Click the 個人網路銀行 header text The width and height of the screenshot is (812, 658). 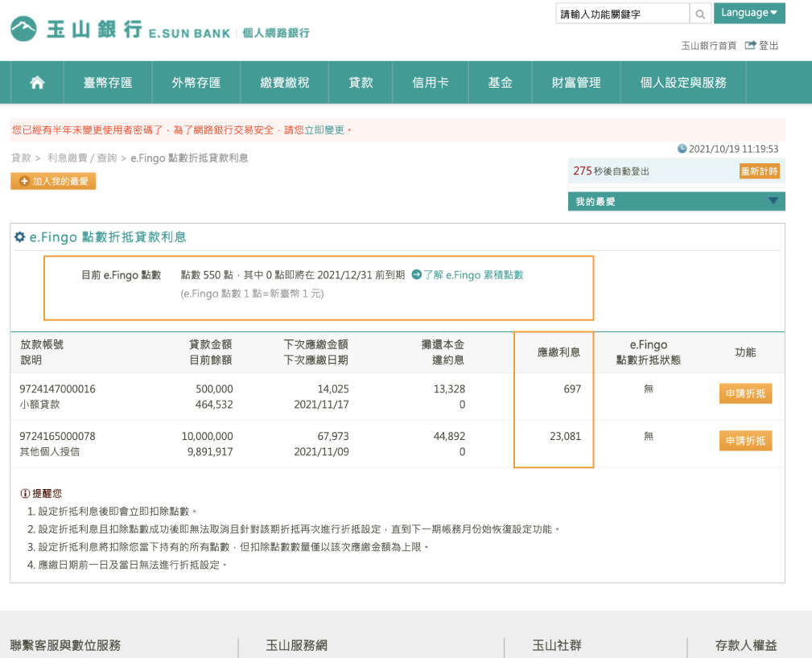[276, 33]
